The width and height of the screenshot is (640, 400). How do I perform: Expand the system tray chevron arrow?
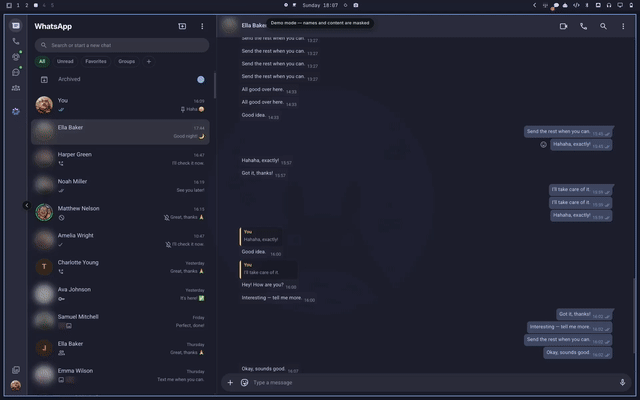click(534, 5)
